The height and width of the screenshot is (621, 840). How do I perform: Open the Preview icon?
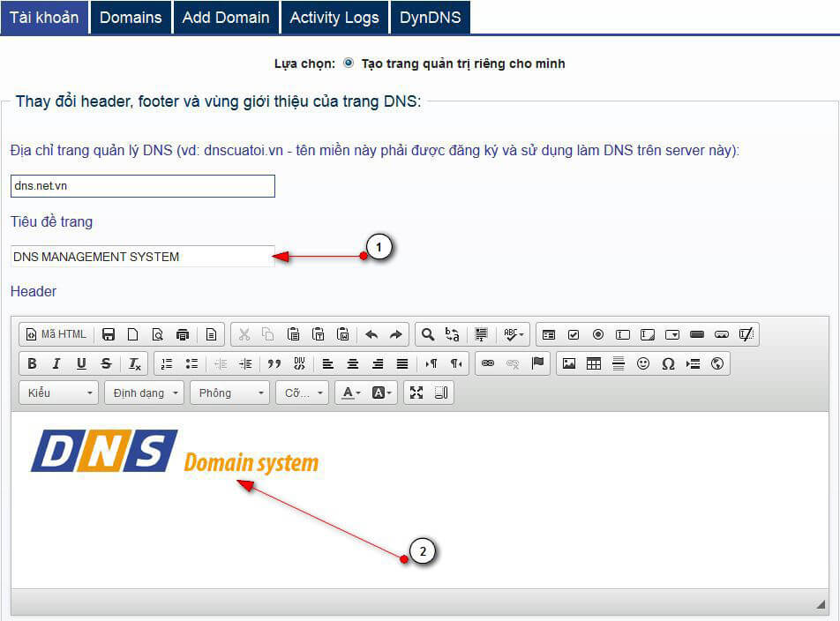pos(157,334)
